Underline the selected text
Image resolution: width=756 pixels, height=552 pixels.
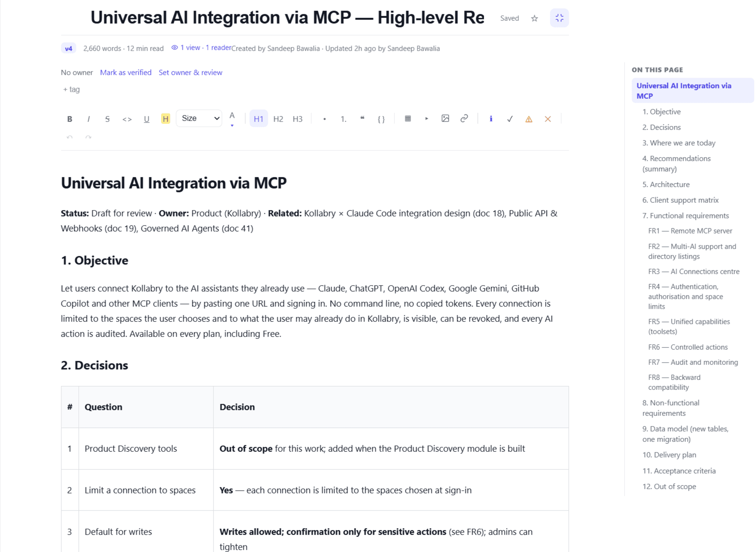(146, 119)
